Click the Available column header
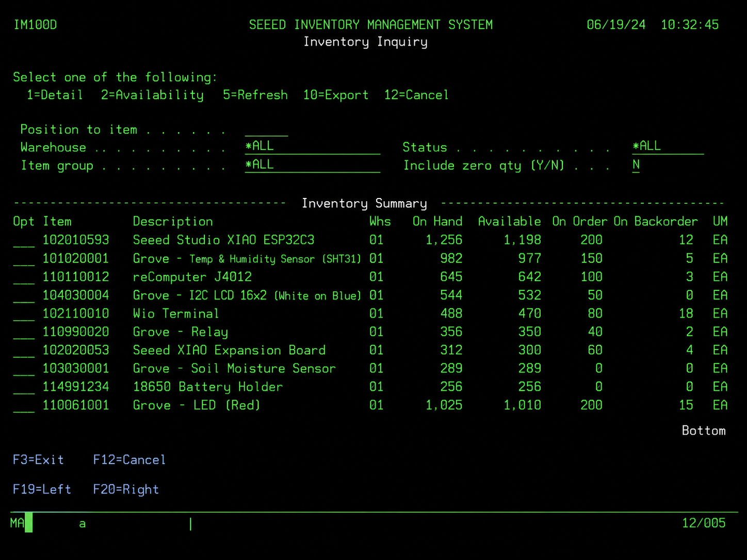 tap(510, 222)
